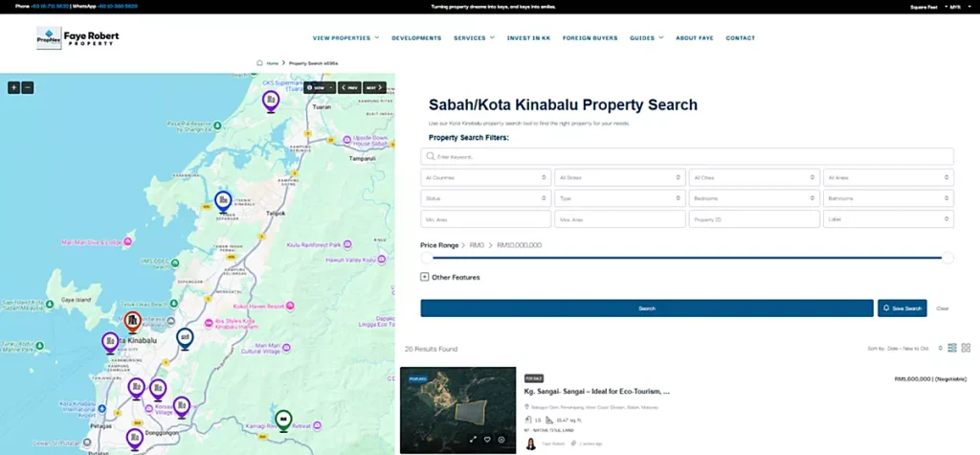Open the Services menu

coord(474,37)
